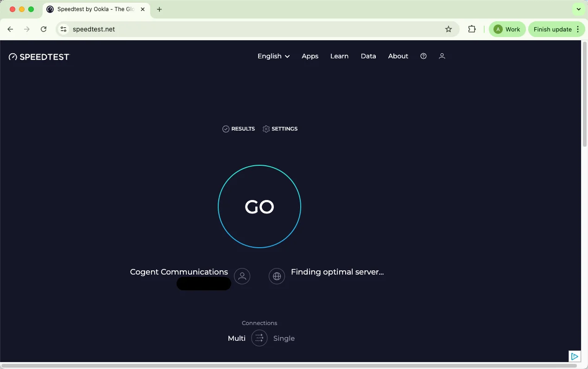Click the ISP person icon beside Cogent Communications
588x369 pixels.
click(x=242, y=276)
